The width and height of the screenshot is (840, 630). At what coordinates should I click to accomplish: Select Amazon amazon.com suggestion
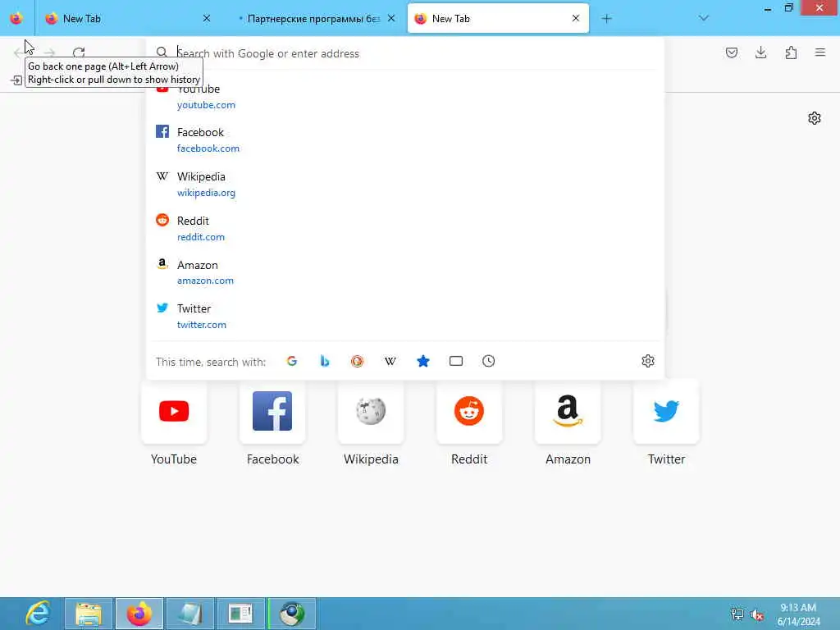[404, 272]
